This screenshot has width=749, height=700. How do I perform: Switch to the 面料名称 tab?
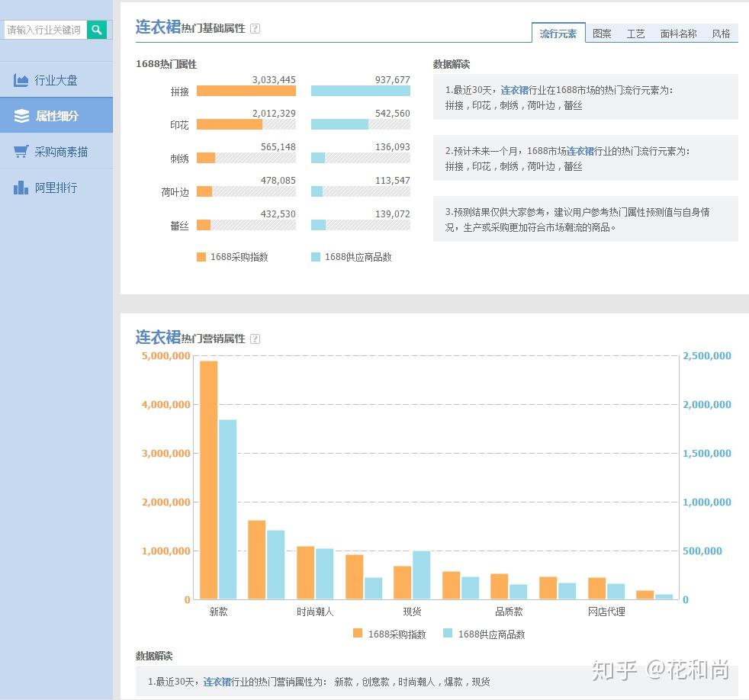(678, 34)
